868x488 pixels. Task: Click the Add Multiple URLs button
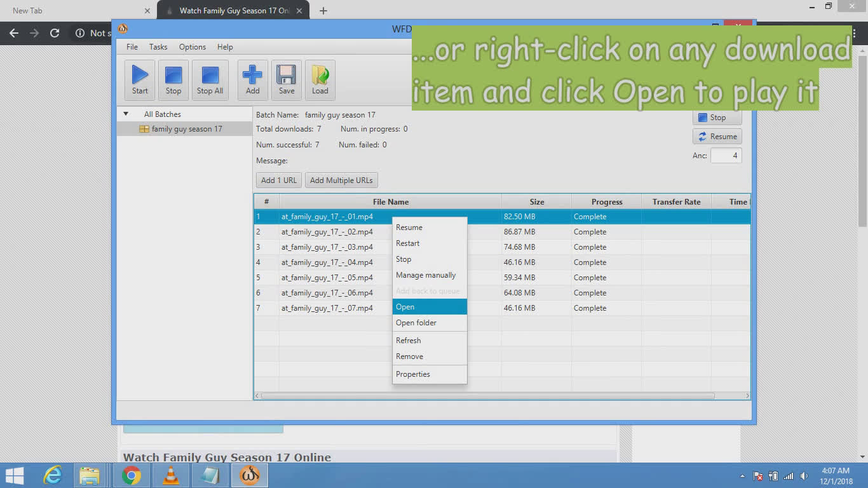click(341, 180)
